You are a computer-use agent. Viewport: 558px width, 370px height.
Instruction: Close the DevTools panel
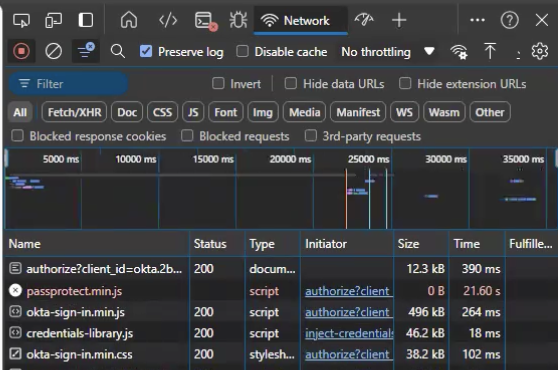(x=542, y=20)
